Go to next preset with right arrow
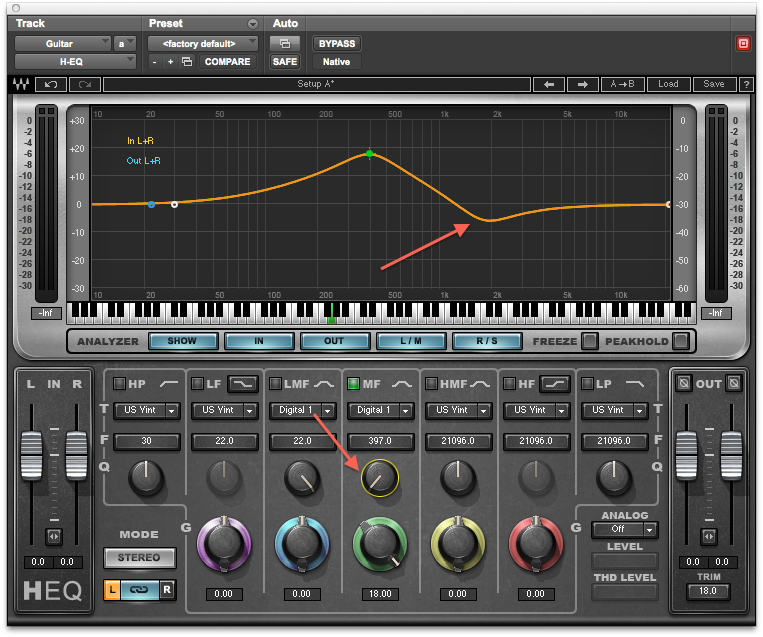 [x=582, y=85]
